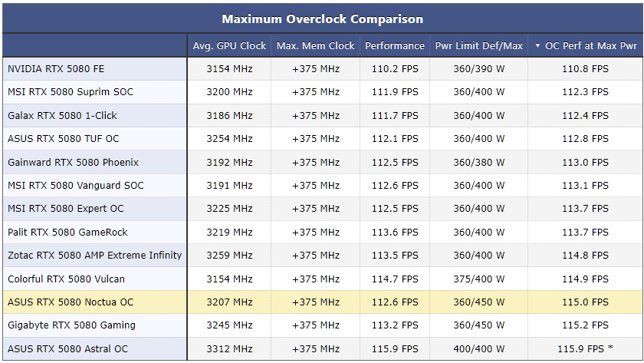Click the 114.8 FPS OC performance value
This screenshot has width=644, height=363.
585,256
